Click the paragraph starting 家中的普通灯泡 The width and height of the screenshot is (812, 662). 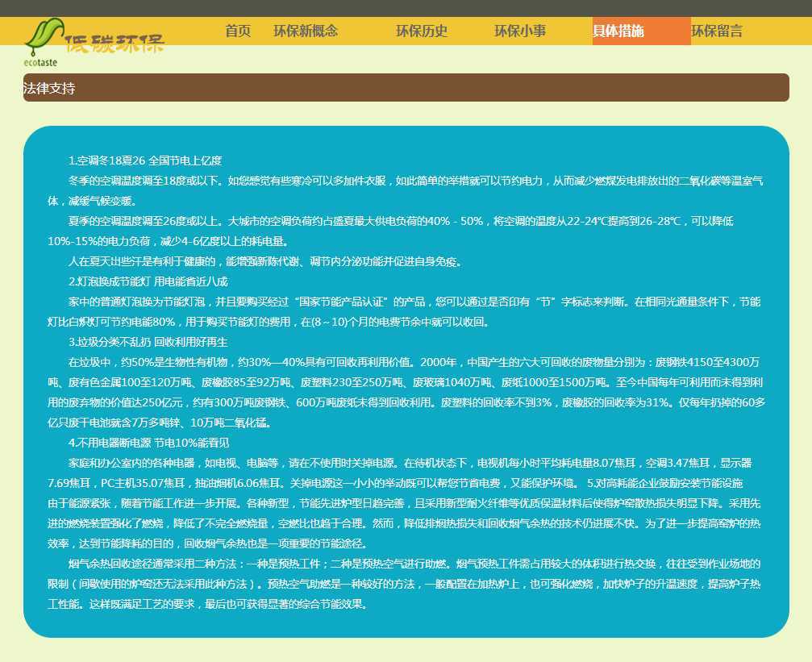[403, 311]
